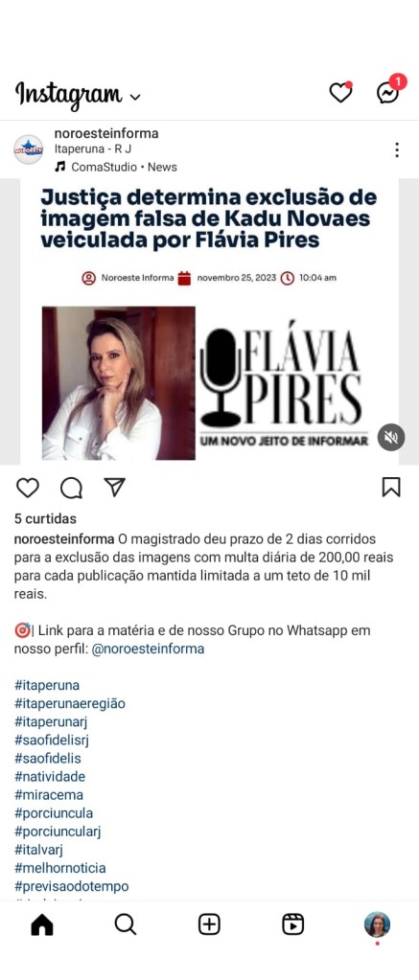This screenshot has height=980, width=419.
Task: Go to Home tab in bottom bar
Action: coord(42,924)
